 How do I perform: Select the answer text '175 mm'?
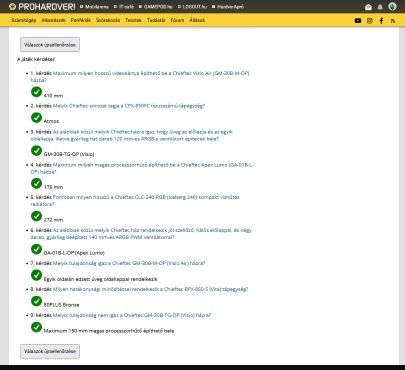(x=53, y=187)
